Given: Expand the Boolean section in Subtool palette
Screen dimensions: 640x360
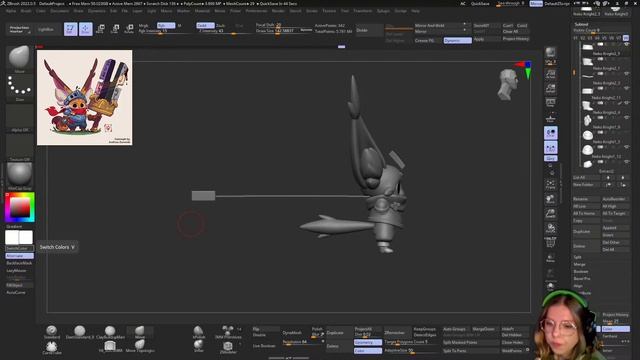Looking at the screenshot, I should [x=581, y=271].
